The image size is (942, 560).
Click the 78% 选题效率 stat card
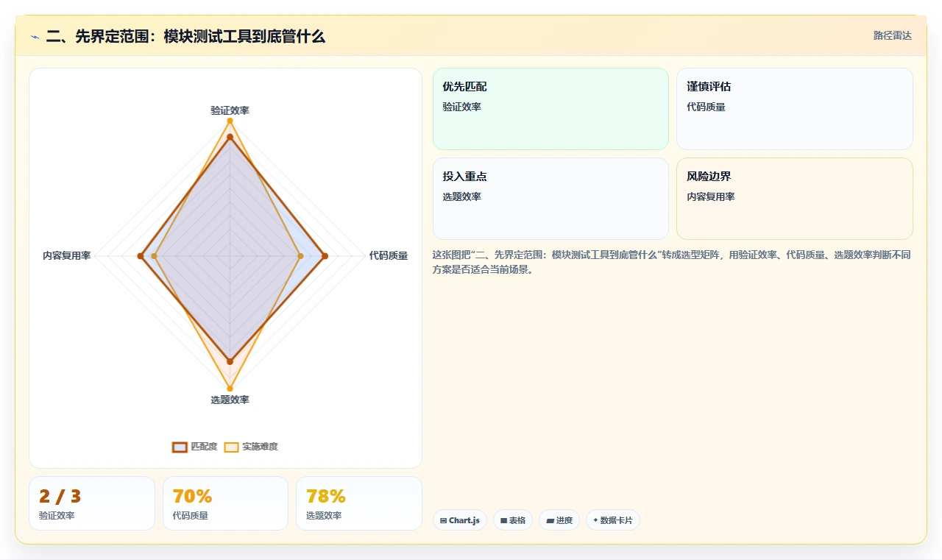(x=359, y=503)
